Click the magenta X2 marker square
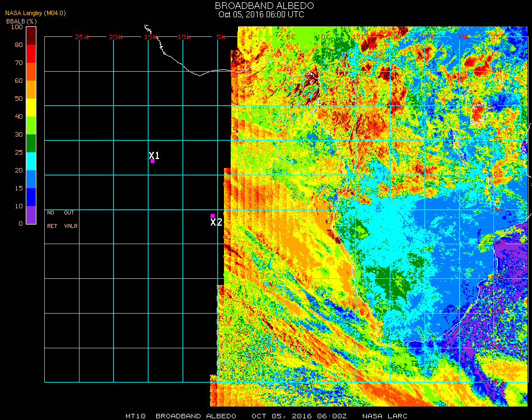 coord(212,216)
